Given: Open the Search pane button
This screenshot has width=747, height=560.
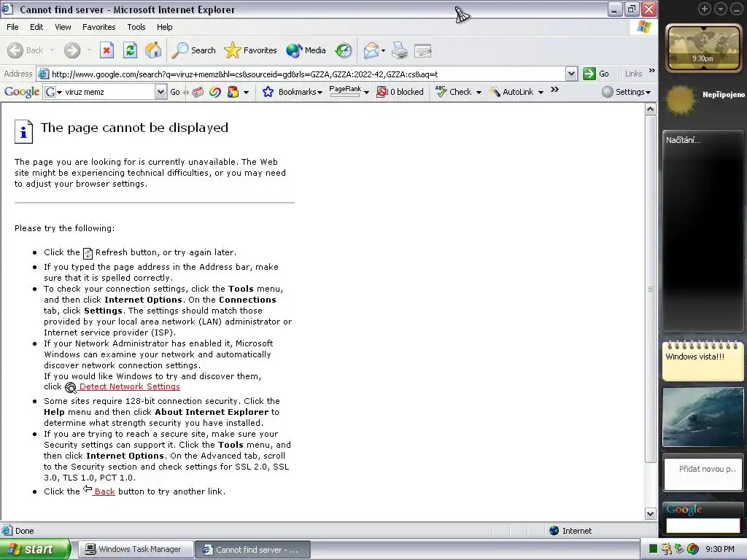Looking at the screenshot, I should pos(193,50).
